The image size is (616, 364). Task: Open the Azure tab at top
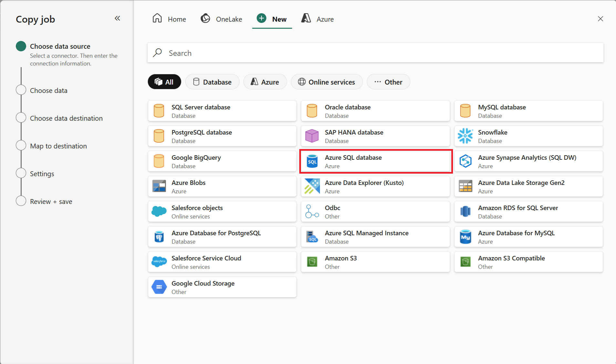pyautogui.click(x=317, y=19)
